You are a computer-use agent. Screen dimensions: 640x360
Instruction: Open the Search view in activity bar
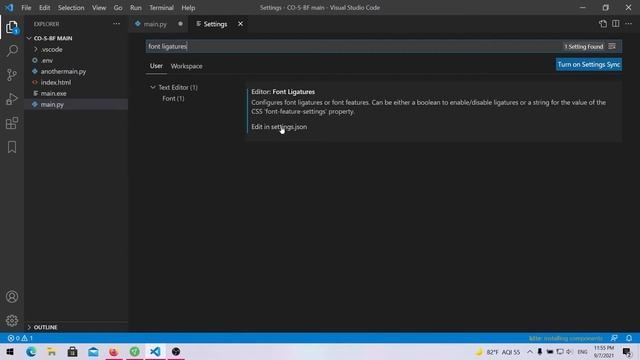[x=12, y=51]
